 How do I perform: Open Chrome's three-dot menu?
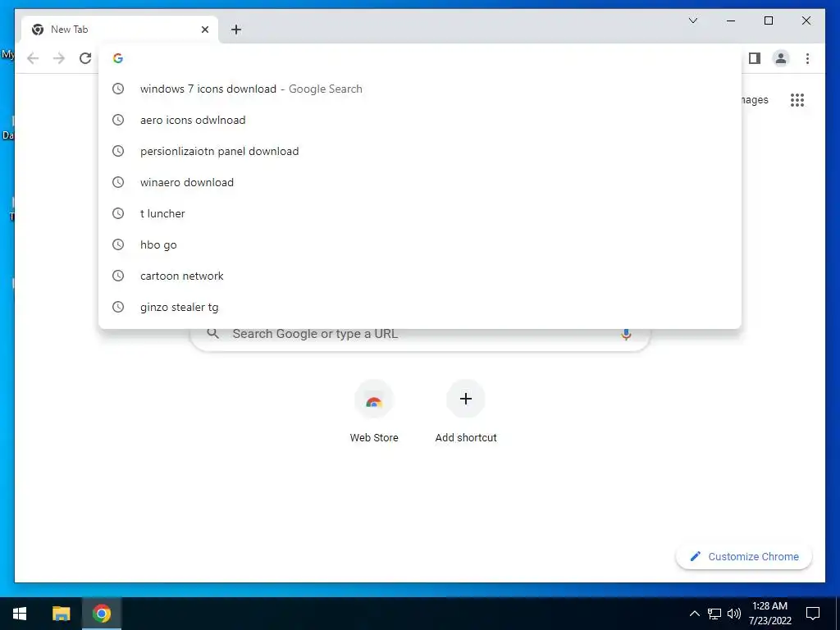click(807, 58)
